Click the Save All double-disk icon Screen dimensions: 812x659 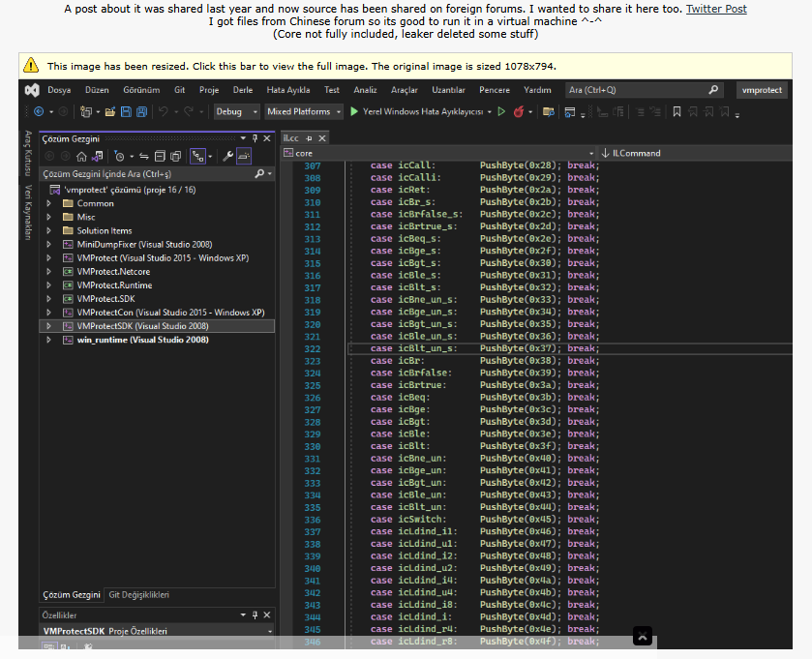[141, 112]
